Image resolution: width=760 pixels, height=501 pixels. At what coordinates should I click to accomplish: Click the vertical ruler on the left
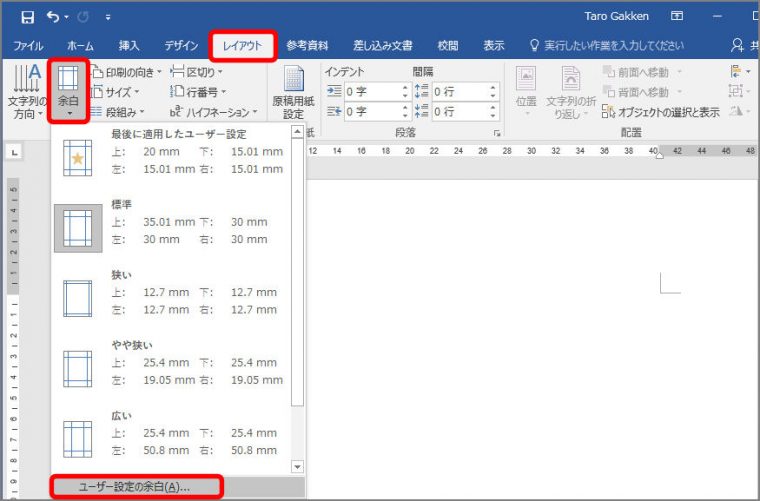point(14,339)
